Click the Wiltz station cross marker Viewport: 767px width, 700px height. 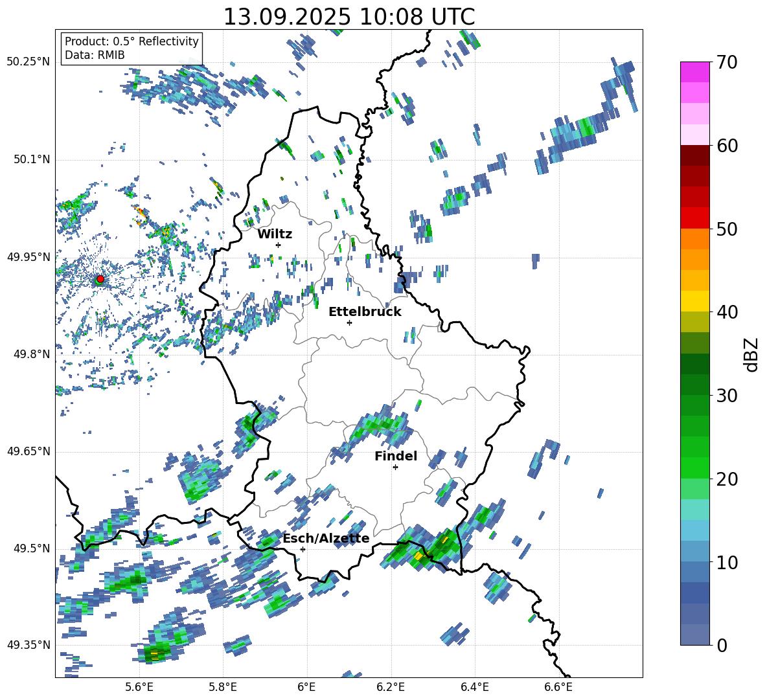click(279, 245)
